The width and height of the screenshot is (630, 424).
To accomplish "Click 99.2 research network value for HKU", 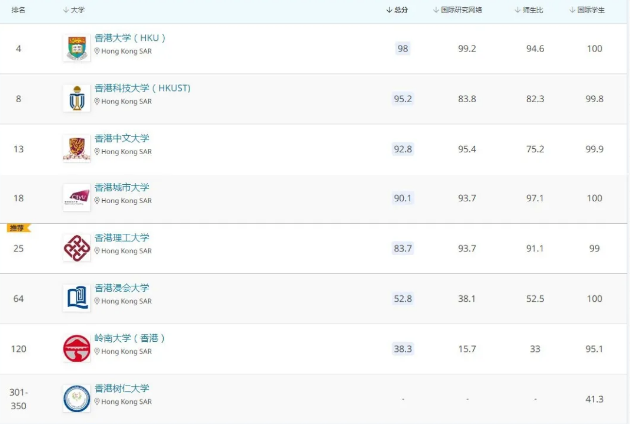I will (x=467, y=49).
